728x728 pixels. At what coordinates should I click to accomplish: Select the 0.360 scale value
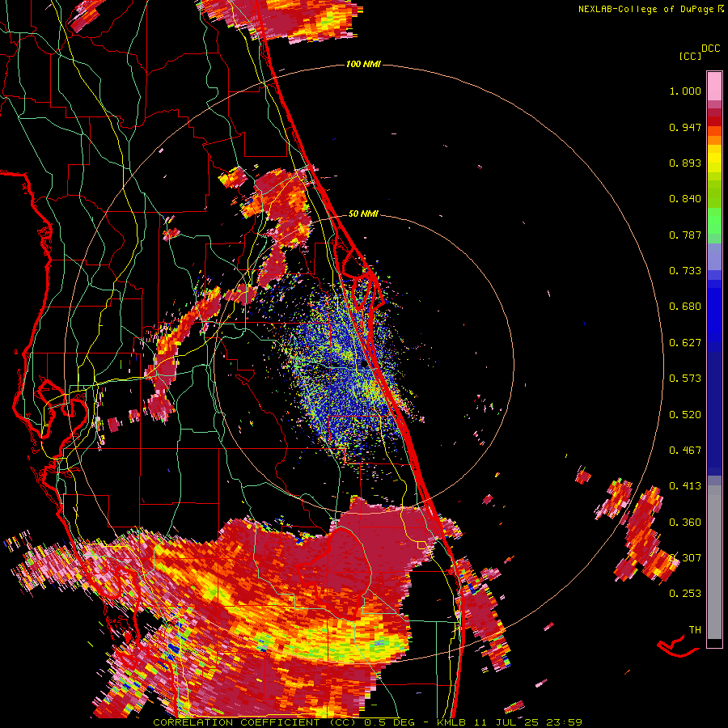coord(685,523)
